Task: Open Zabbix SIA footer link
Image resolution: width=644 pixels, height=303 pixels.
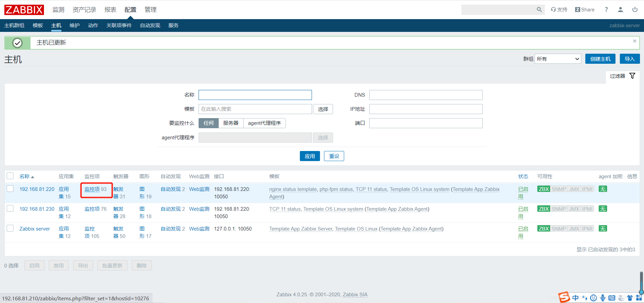Action: click(x=355, y=295)
